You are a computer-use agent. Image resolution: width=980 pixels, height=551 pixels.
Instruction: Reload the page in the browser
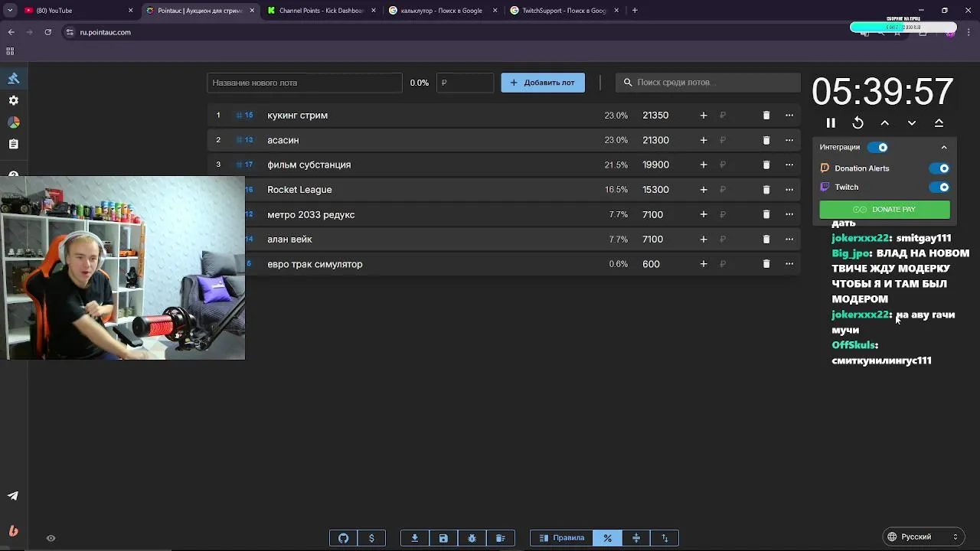tap(48, 32)
